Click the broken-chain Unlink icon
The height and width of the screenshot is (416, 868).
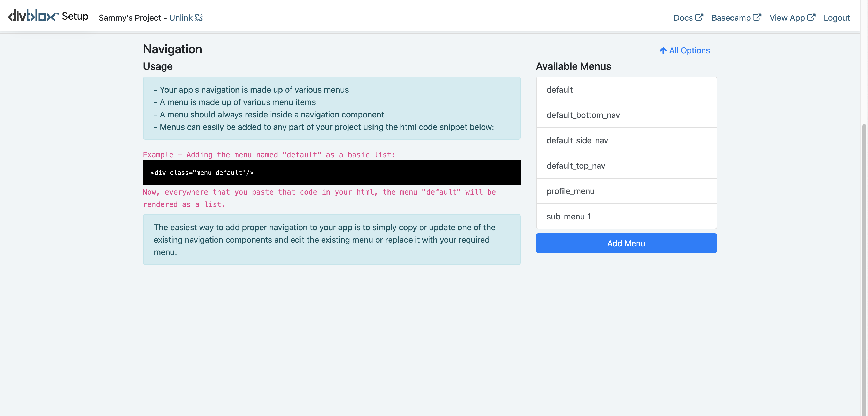coord(199,18)
